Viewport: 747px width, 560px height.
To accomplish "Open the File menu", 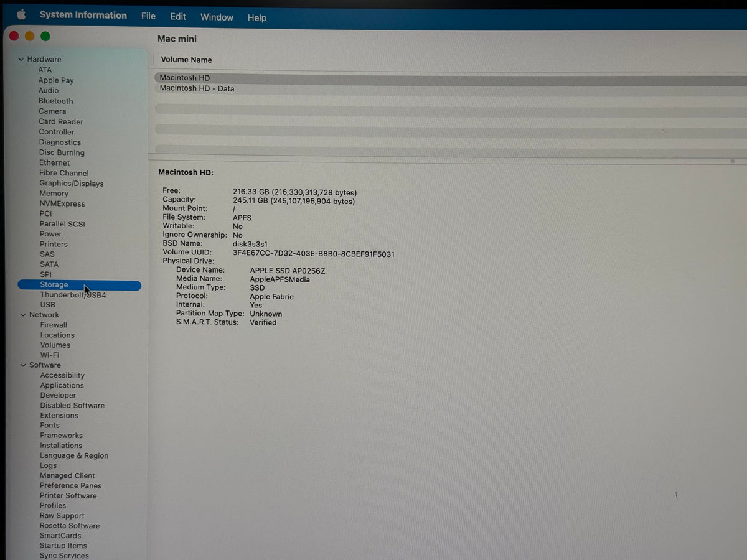I will [148, 16].
